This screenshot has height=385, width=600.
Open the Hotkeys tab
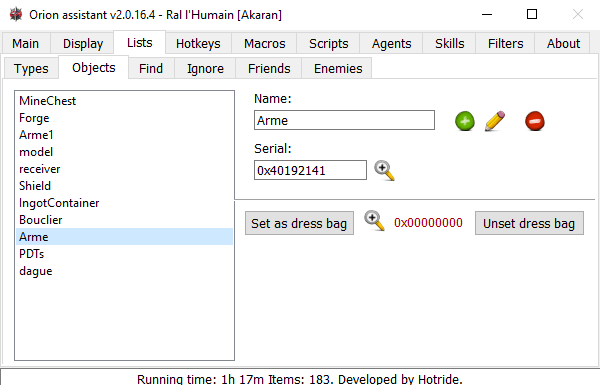(x=198, y=44)
